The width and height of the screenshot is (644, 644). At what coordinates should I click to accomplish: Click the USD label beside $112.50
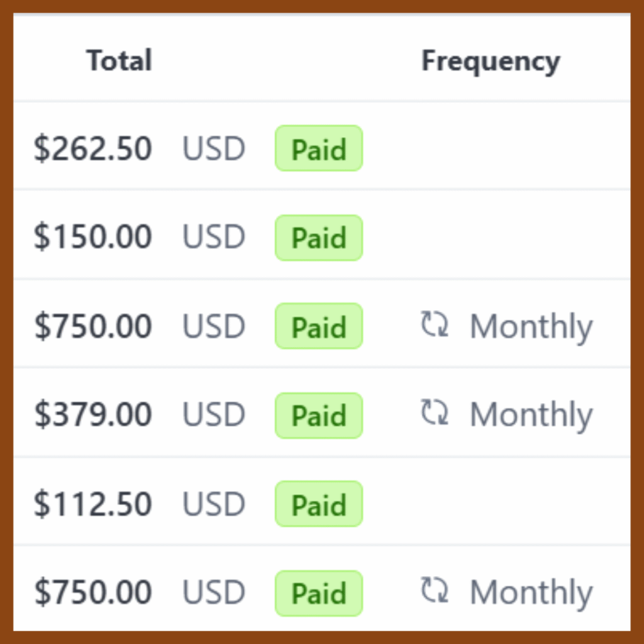click(214, 504)
